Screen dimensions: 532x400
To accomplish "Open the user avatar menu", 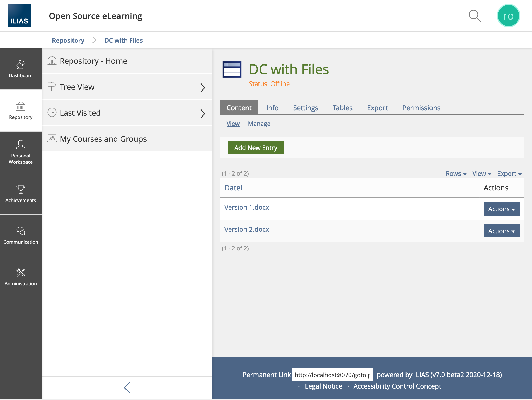I will [x=508, y=16].
